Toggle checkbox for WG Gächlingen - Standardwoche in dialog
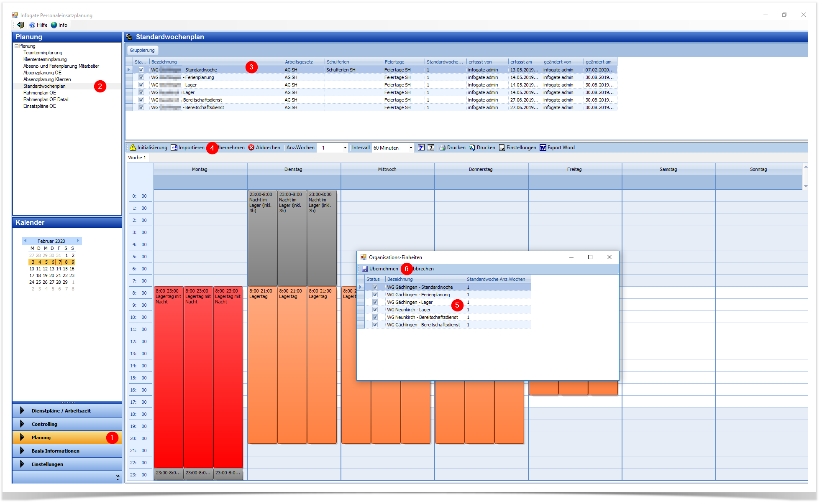Viewport: 822px width, 504px height. (x=375, y=287)
